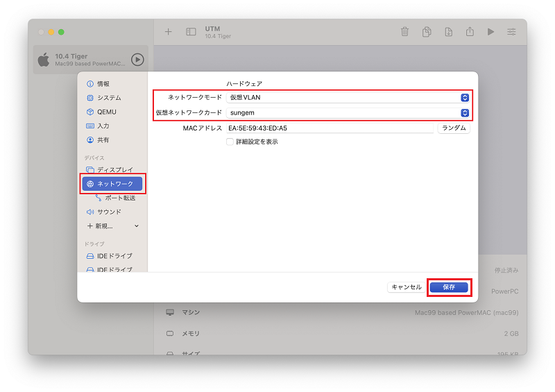Screen dimensions: 555x392
Task: Start 10.4 Tiger with its circular play button
Action: 137,60
